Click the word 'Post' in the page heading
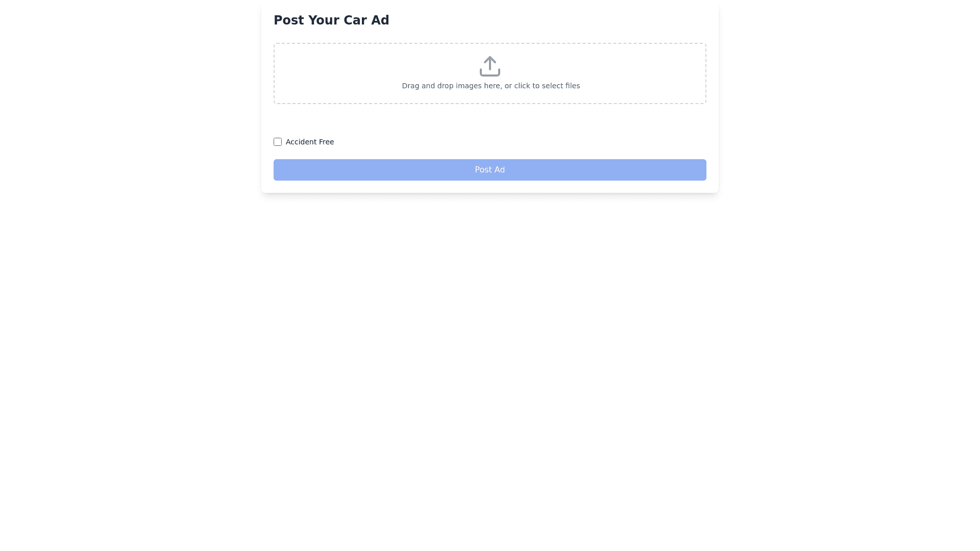The height and width of the screenshot is (551, 980). point(288,20)
